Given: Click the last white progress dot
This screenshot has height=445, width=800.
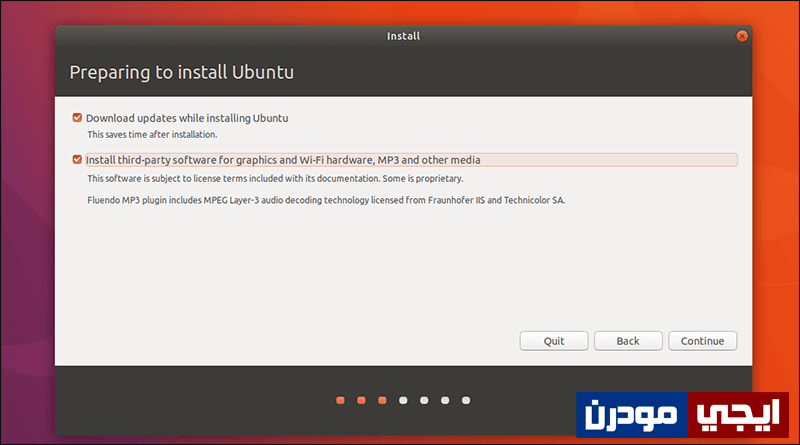Looking at the screenshot, I should pos(466,401).
